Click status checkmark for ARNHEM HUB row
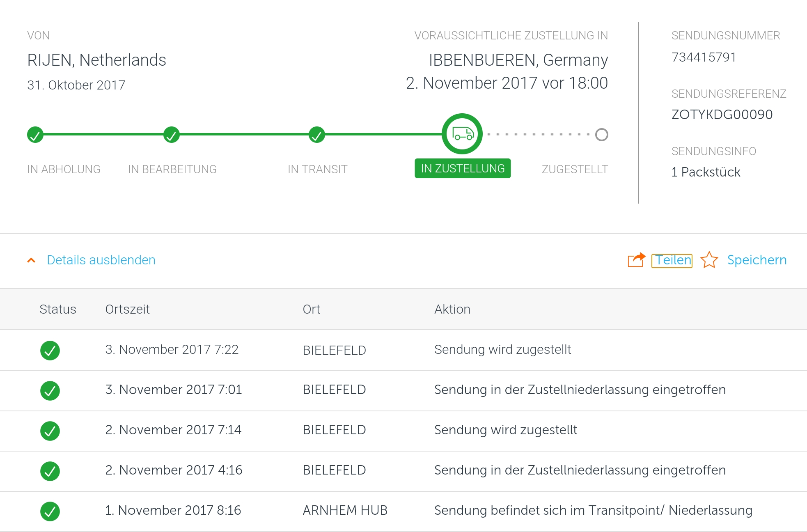 click(x=50, y=511)
